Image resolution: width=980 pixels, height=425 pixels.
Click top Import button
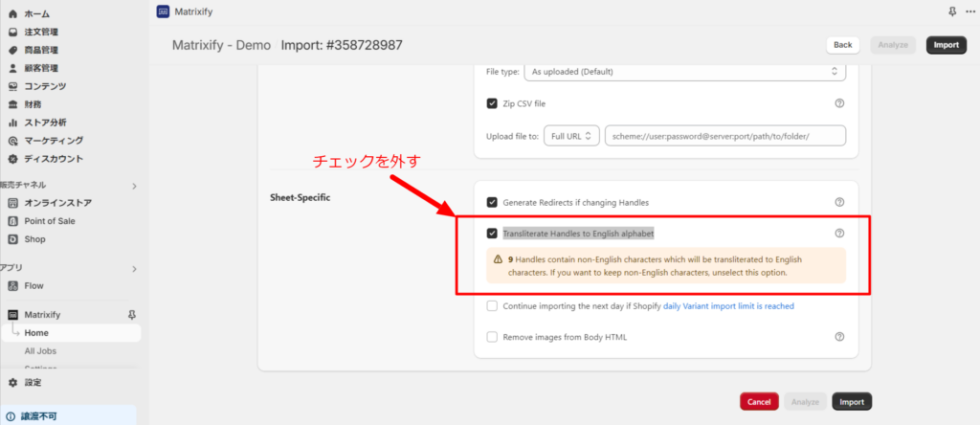tap(947, 45)
